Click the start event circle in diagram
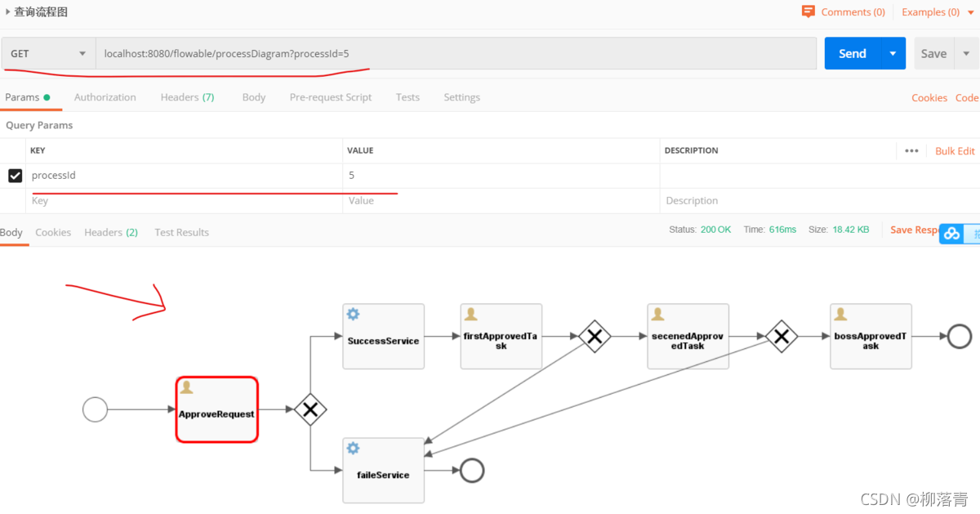Image resolution: width=980 pixels, height=514 pixels. (x=96, y=409)
